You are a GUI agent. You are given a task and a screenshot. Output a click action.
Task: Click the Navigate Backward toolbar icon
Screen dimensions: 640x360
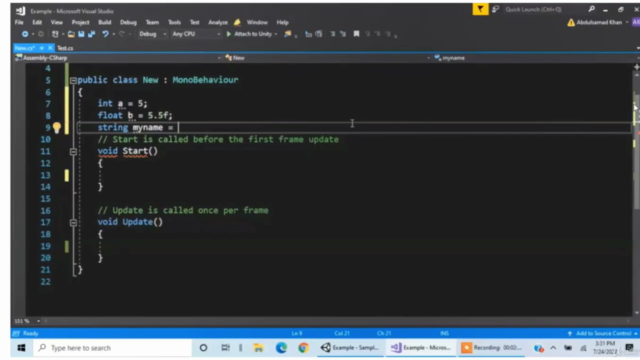(25, 34)
